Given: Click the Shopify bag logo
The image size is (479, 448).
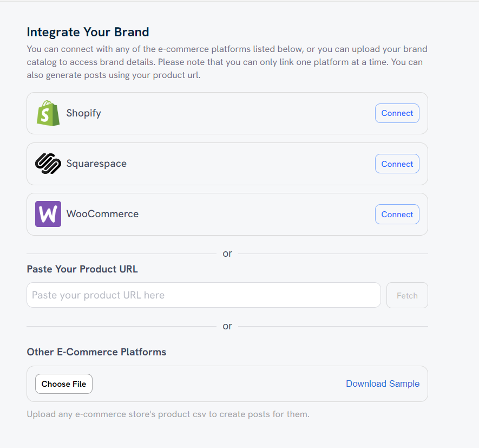Looking at the screenshot, I should point(48,113).
